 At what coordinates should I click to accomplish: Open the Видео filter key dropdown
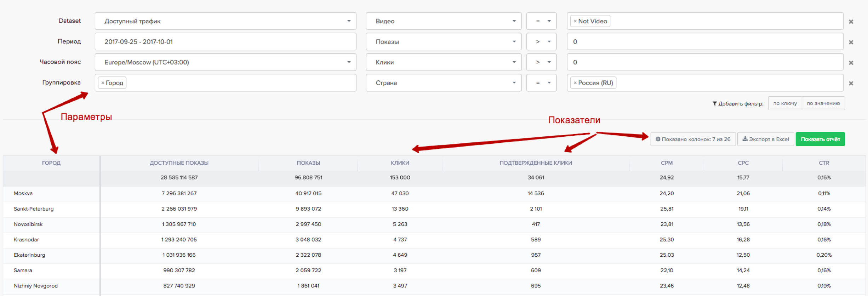(443, 21)
